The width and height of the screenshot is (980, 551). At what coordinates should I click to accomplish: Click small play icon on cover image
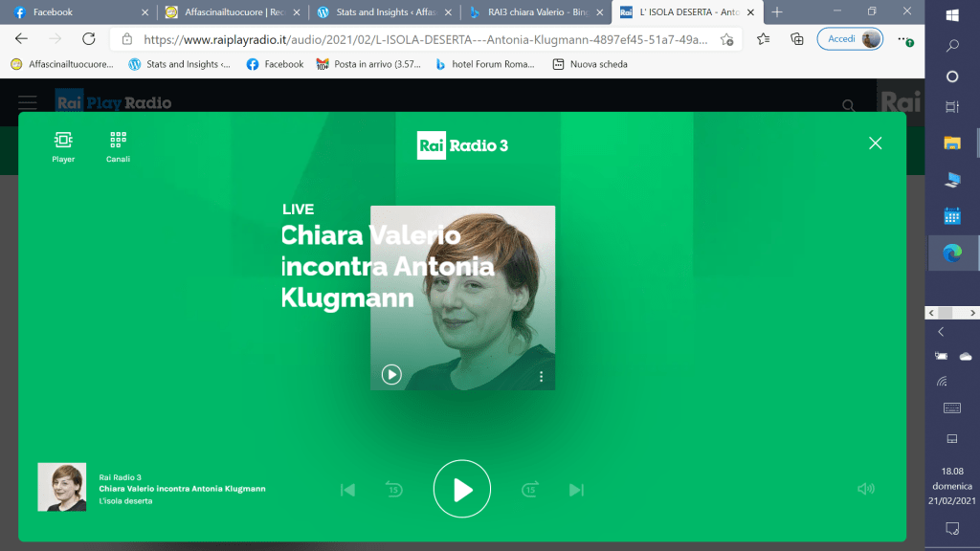click(x=391, y=374)
